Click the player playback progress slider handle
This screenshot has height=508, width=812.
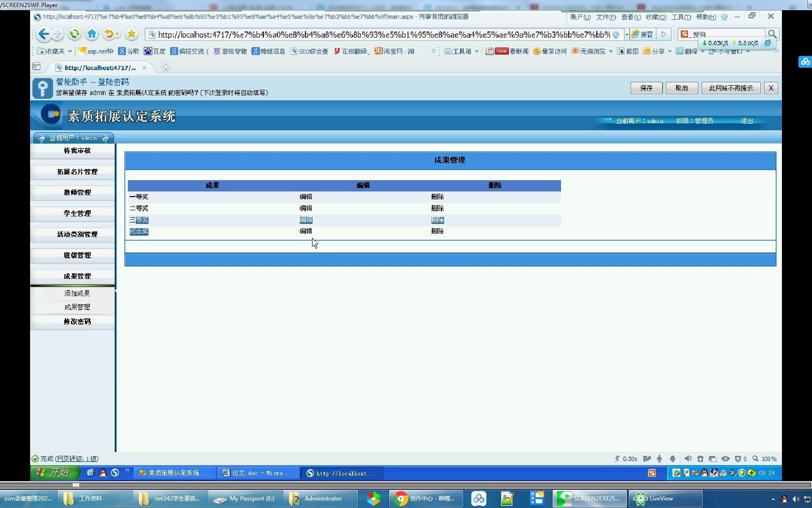pyautogui.click(x=76, y=484)
